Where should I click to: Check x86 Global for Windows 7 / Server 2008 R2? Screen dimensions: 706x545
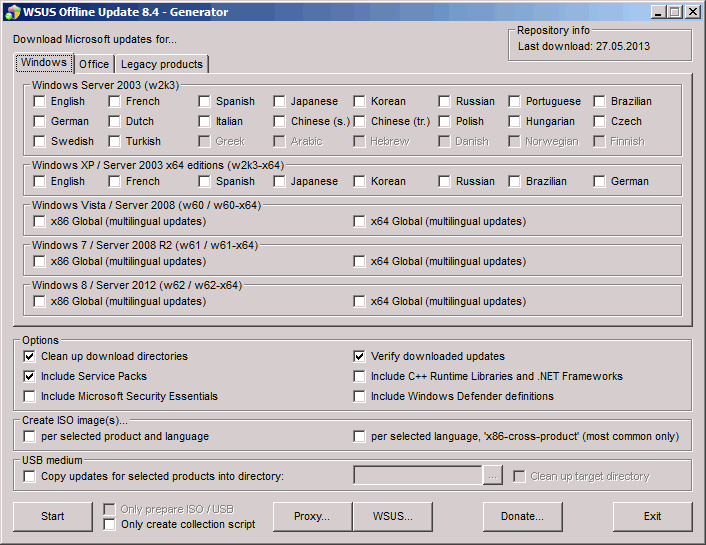(40, 261)
